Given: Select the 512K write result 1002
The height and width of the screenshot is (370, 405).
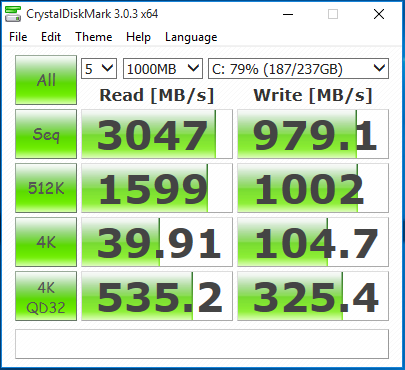Looking at the screenshot, I should click(313, 188).
